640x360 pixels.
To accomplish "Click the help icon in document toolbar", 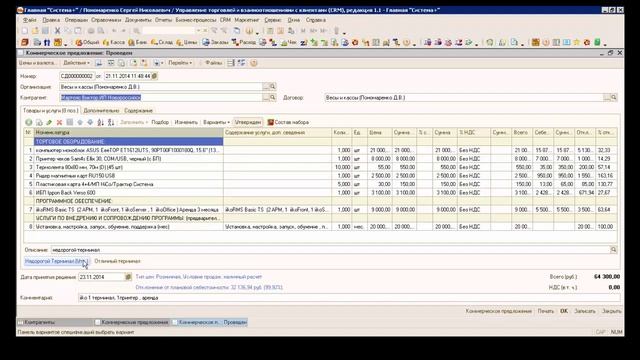I will tap(254, 63).
